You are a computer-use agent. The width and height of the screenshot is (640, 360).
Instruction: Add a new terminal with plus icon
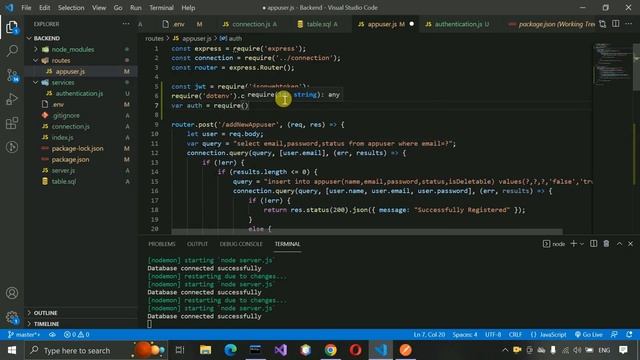pos(573,244)
